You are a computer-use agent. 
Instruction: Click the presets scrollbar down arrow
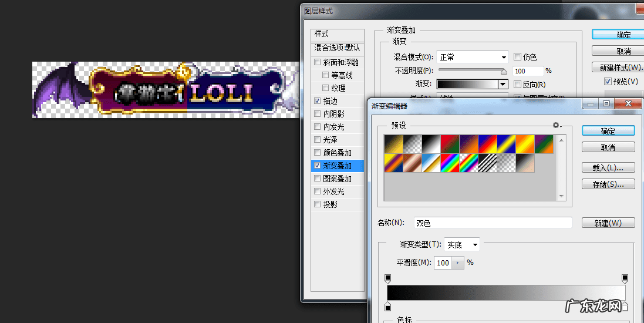[x=561, y=196]
